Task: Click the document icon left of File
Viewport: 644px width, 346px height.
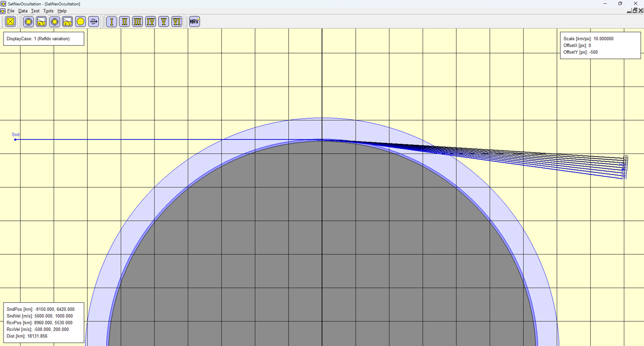Action: [x=3, y=11]
